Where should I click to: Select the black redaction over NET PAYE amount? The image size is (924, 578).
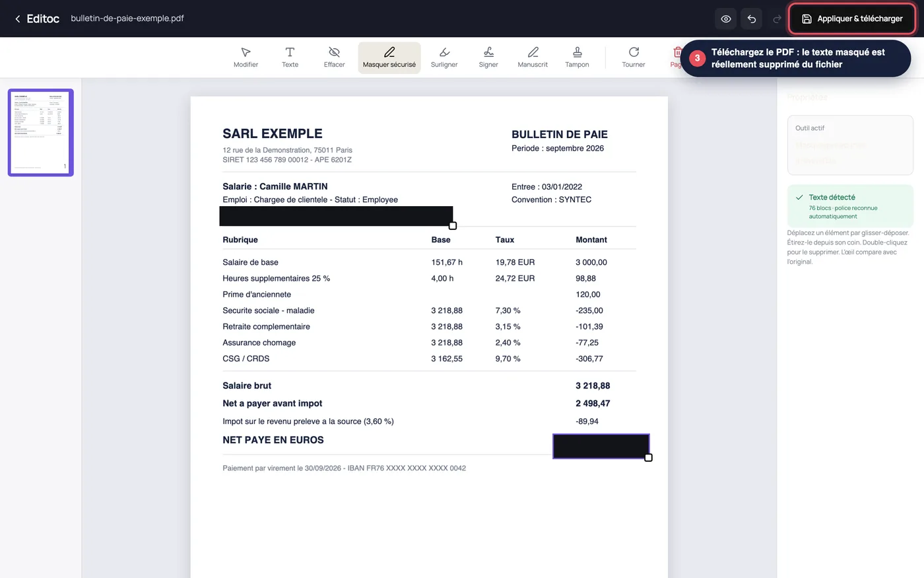click(601, 446)
